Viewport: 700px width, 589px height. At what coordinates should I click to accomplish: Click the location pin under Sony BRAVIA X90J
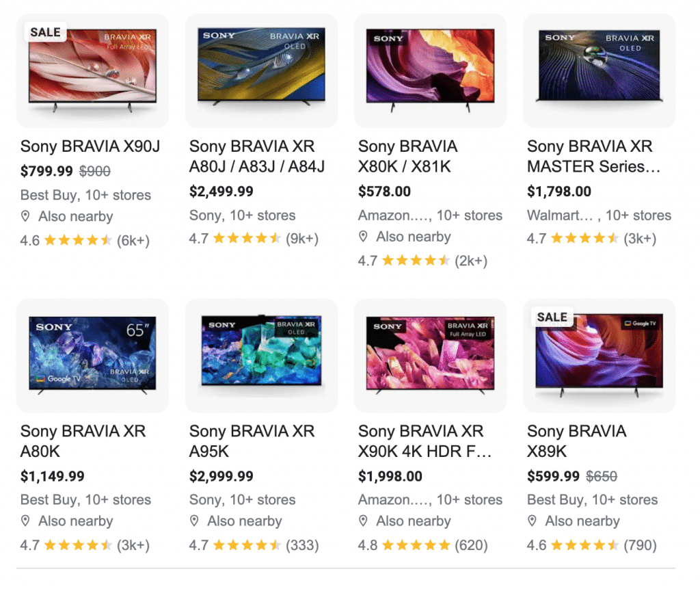[x=25, y=216]
